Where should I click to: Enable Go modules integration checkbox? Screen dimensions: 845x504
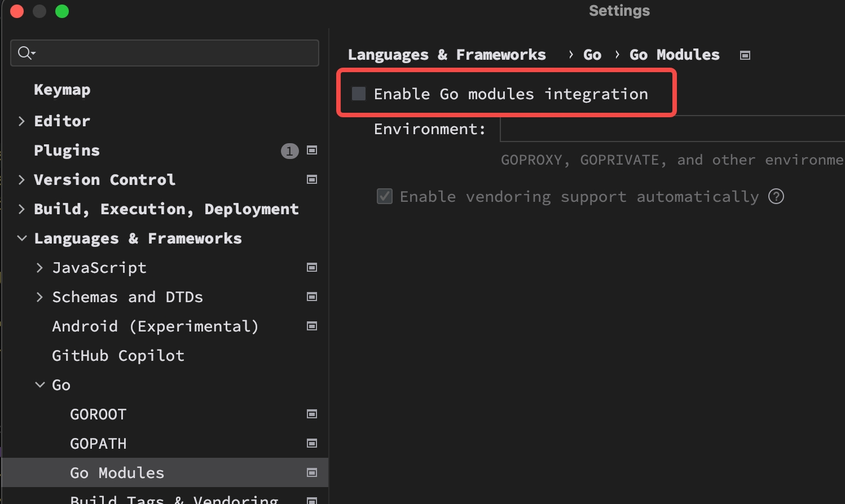pyautogui.click(x=358, y=94)
